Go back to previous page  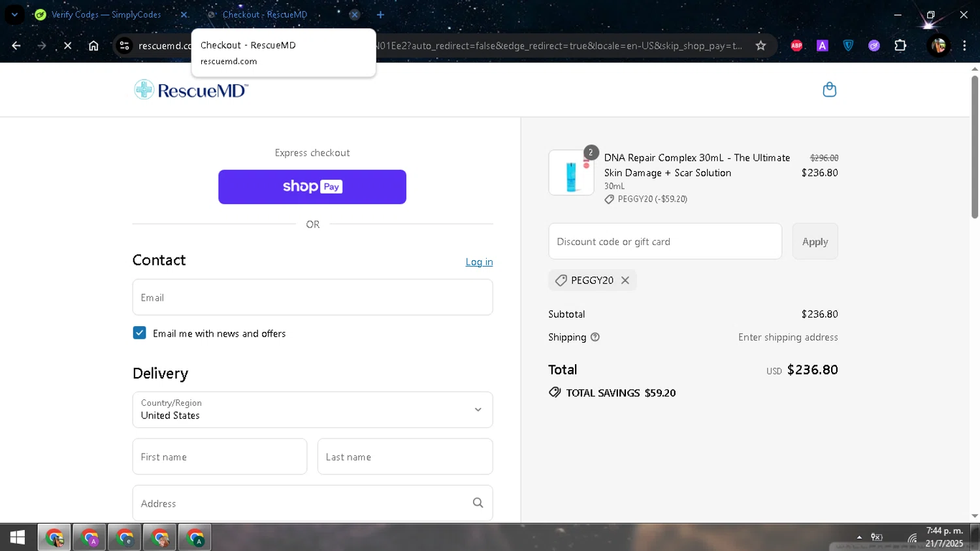tap(16, 46)
